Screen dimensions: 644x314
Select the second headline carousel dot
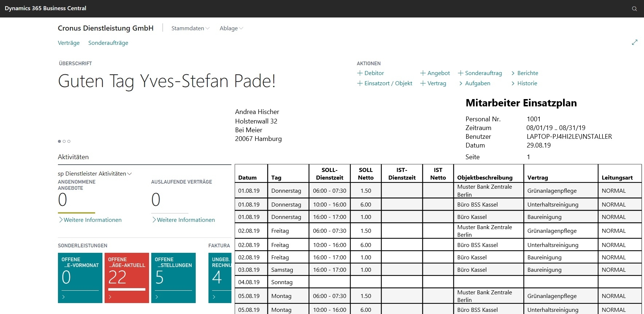coord(64,141)
